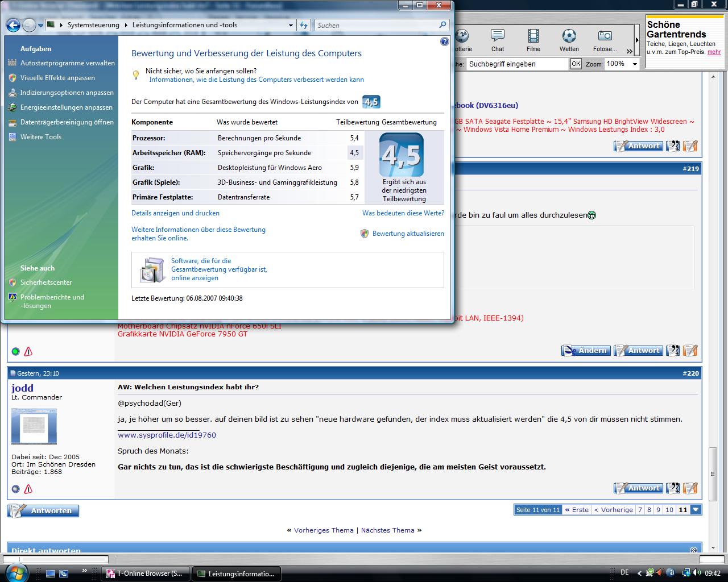Viewport: 728px width, 582px height.
Task: Click report warning icon in post #220
Action: (x=28, y=489)
